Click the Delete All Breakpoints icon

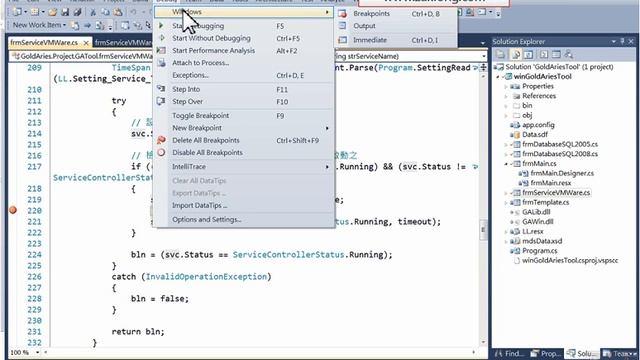point(161,140)
